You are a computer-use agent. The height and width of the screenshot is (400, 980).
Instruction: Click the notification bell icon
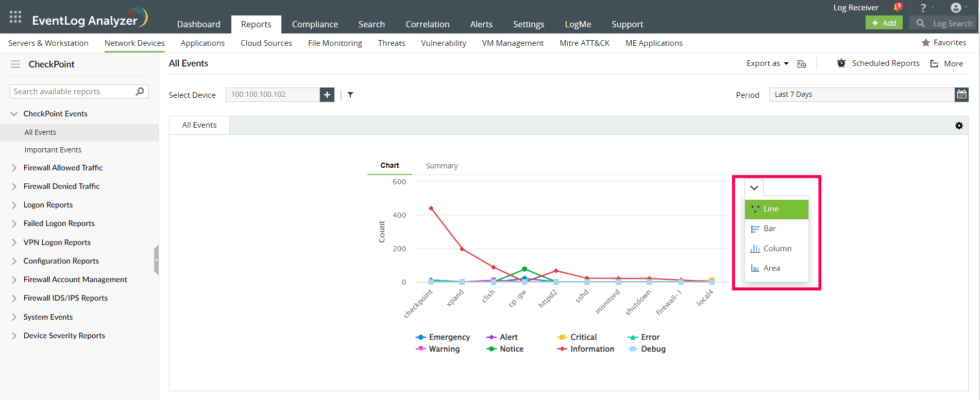897,7
